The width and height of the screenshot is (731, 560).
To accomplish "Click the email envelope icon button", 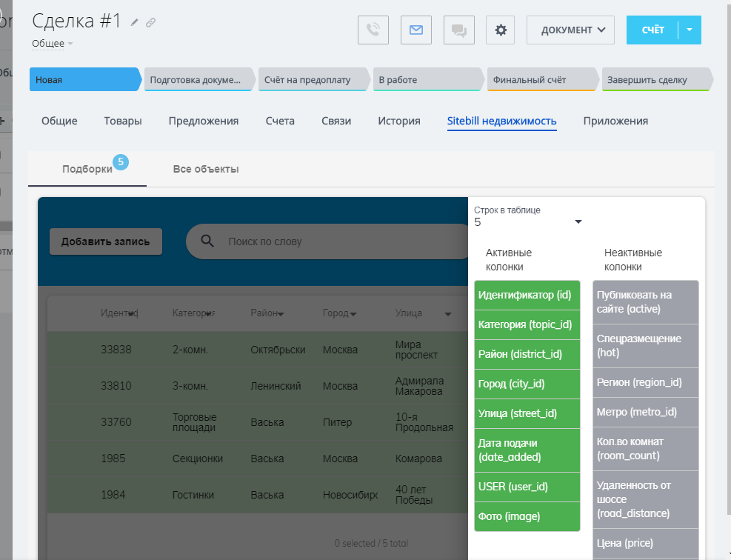I will [416, 30].
